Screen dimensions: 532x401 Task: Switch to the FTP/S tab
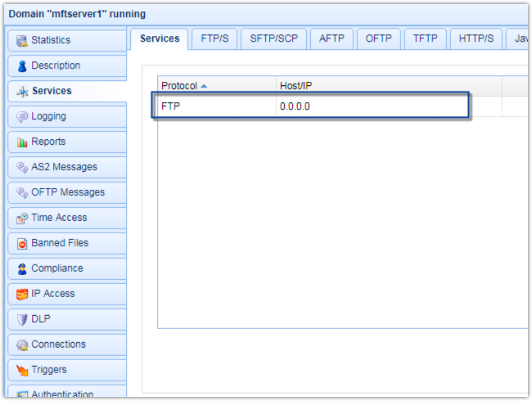pyautogui.click(x=214, y=38)
